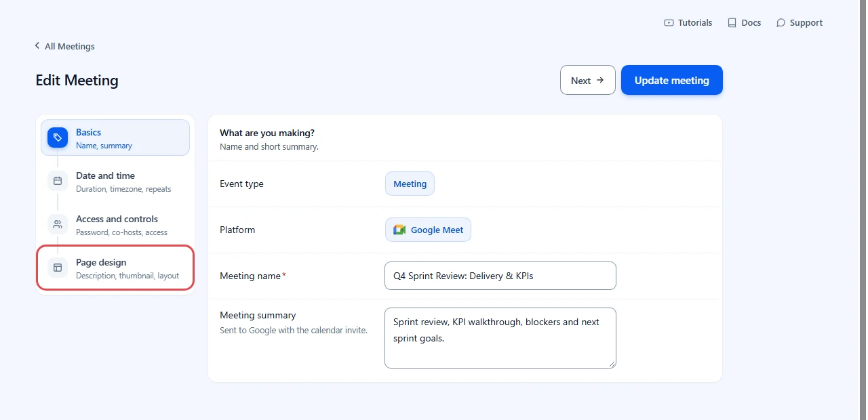The width and height of the screenshot is (868, 420).
Task: Open the Basics step
Action: click(115, 138)
